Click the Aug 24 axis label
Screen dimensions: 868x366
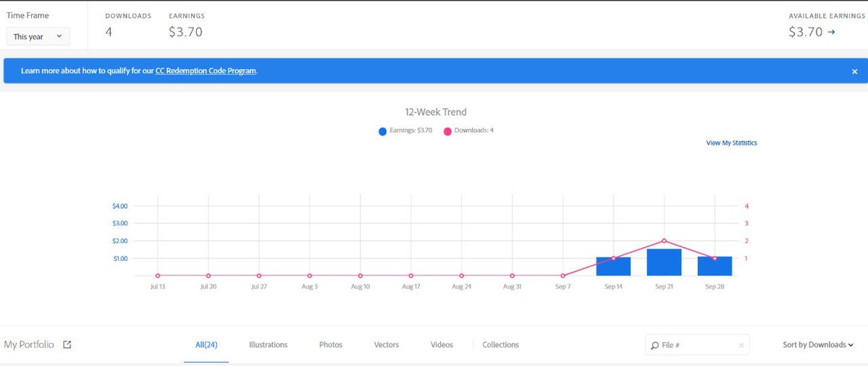461,287
